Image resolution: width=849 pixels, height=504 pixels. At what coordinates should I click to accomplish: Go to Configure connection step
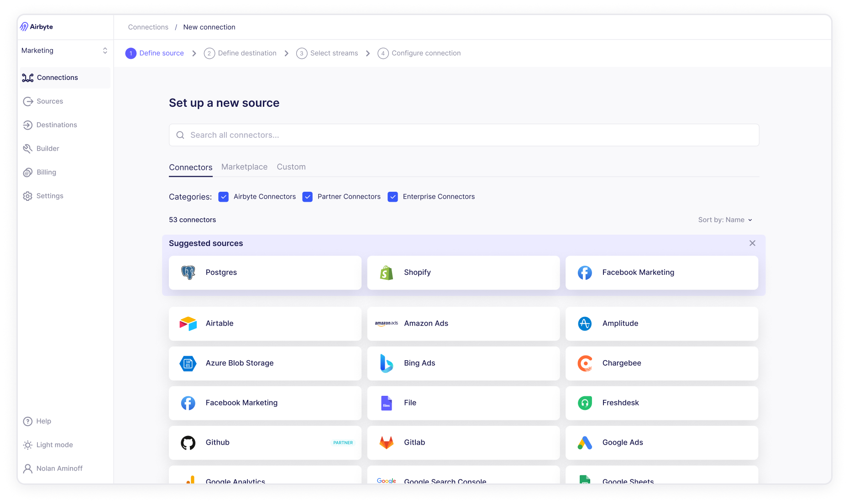(x=419, y=53)
